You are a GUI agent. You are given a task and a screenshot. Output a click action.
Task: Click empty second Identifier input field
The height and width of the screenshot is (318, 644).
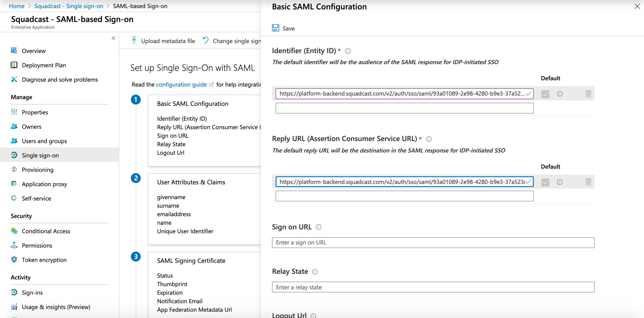point(404,108)
